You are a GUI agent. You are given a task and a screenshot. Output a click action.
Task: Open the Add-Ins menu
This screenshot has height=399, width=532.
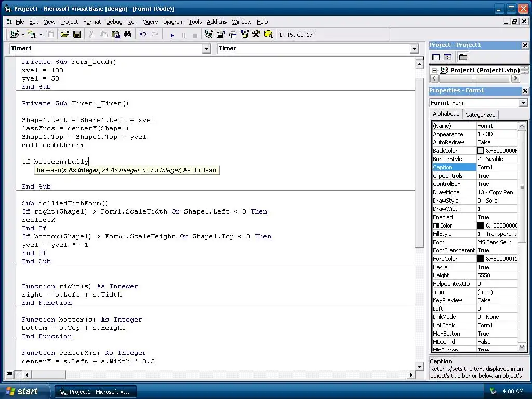tap(217, 22)
